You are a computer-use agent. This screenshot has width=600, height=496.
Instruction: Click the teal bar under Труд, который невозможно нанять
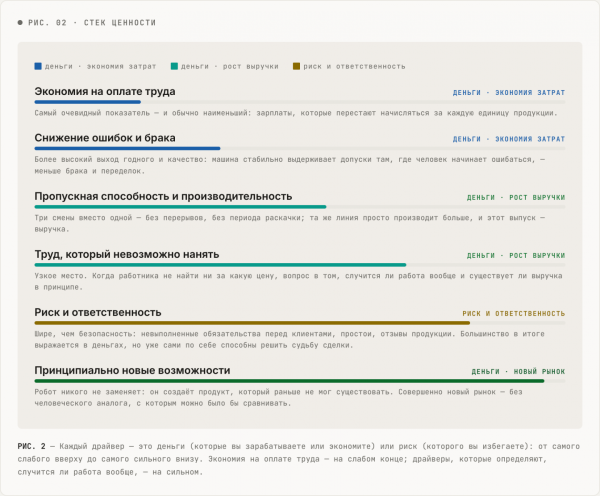click(220, 265)
